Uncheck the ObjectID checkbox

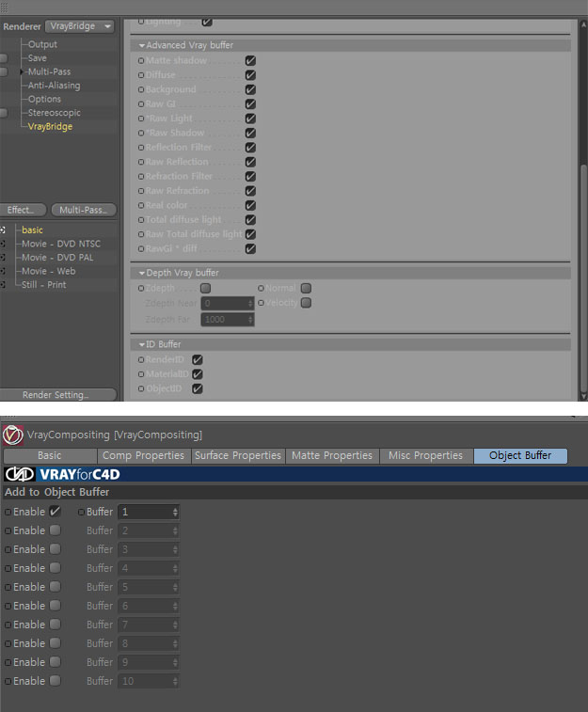coord(197,388)
